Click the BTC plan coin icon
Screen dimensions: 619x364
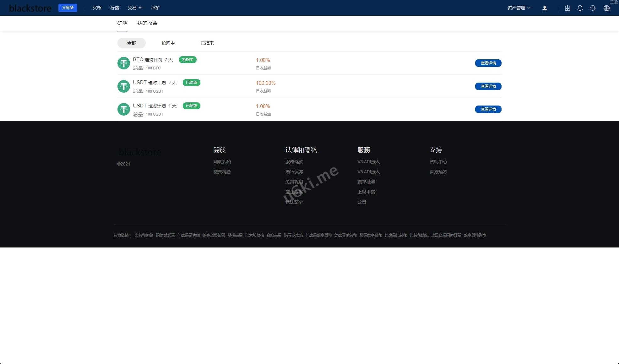pyautogui.click(x=123, y=63)
